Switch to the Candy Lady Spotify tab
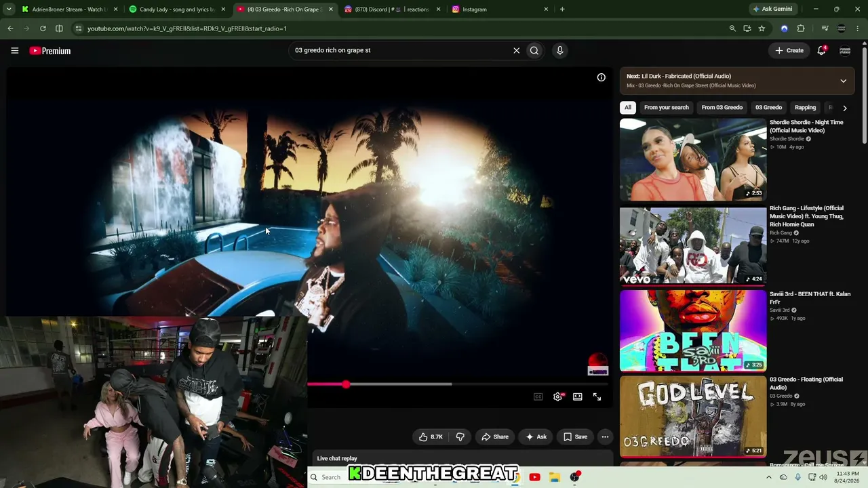This screenshot has width=868, height=488. click(177, 9)
